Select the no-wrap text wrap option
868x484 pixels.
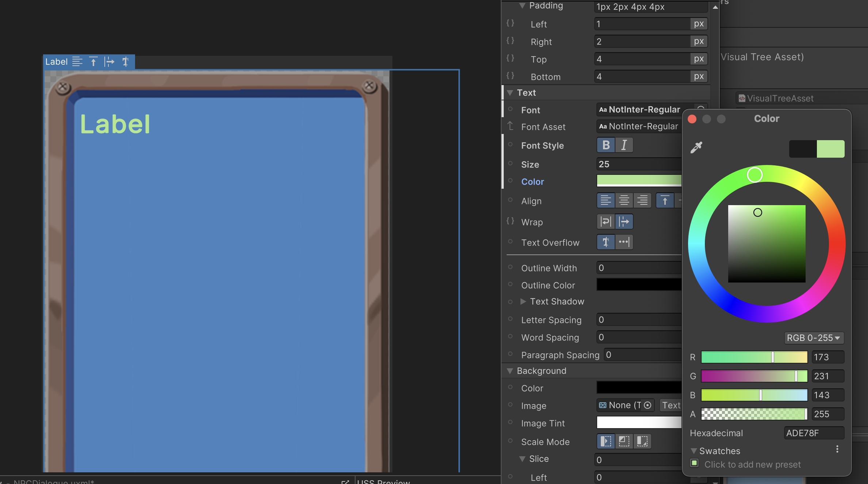(x=624, y=222)
